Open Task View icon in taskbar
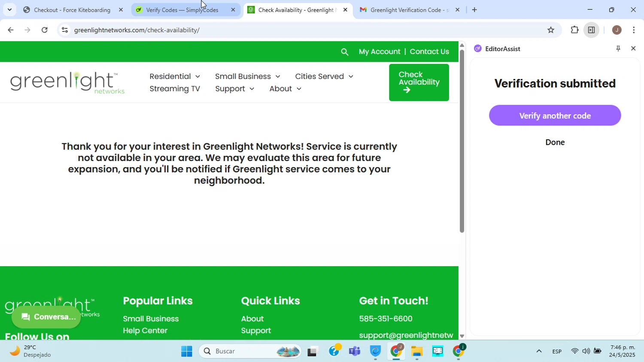This screenshot has width=644, height=362. point(313,351)
